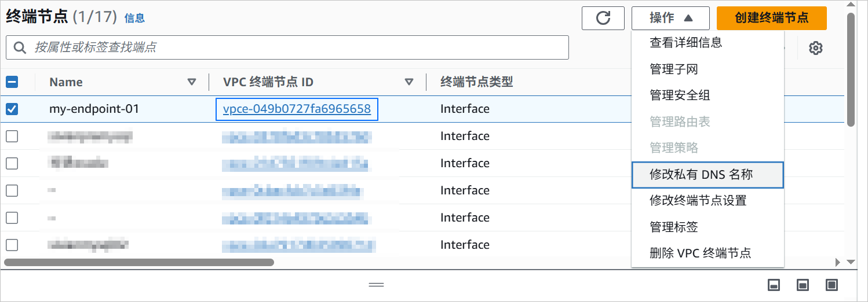
Task: Click the horizontal table scrollbar thumb
Action: [x=139, y=262]
